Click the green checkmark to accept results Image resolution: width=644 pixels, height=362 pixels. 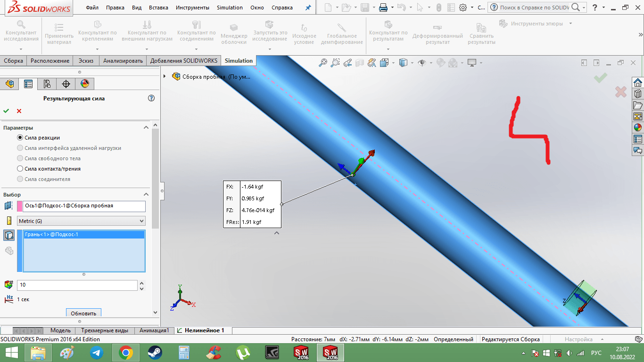(6, 111)
